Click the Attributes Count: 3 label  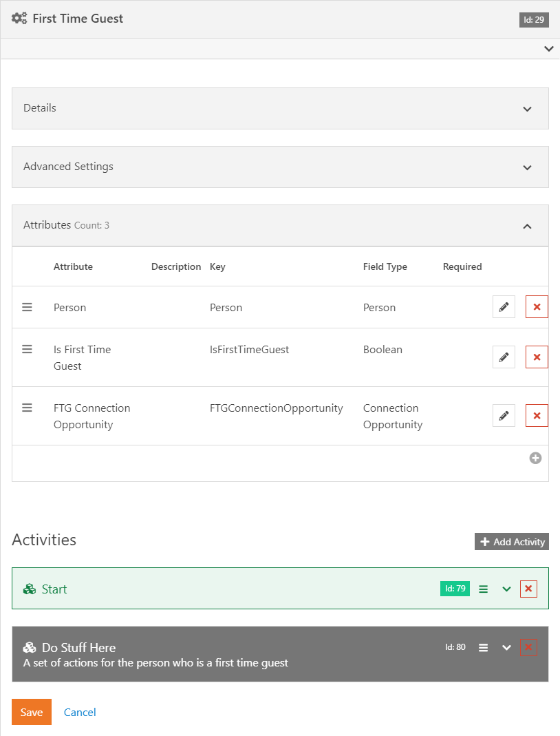[66, 225]
